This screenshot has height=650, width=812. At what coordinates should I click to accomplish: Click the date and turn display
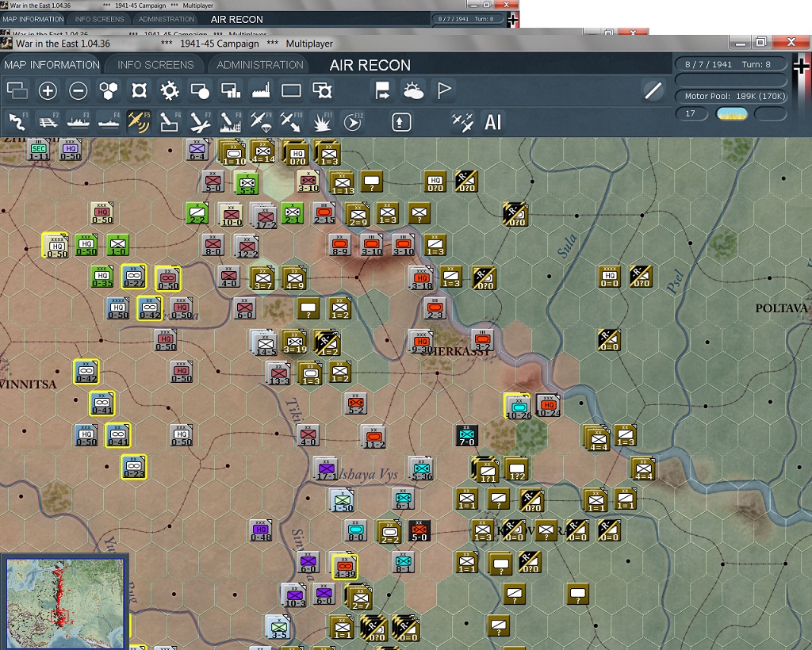tap(730, 64)
